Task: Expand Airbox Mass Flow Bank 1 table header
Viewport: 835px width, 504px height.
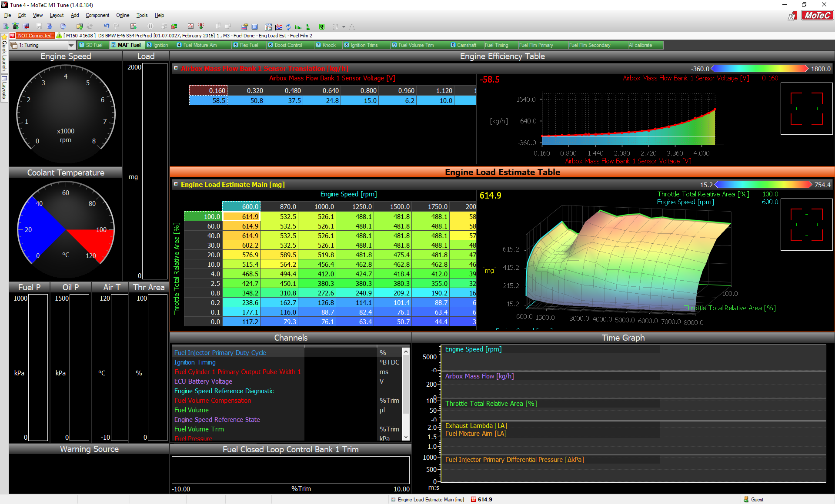Action: tap(176, 68)
